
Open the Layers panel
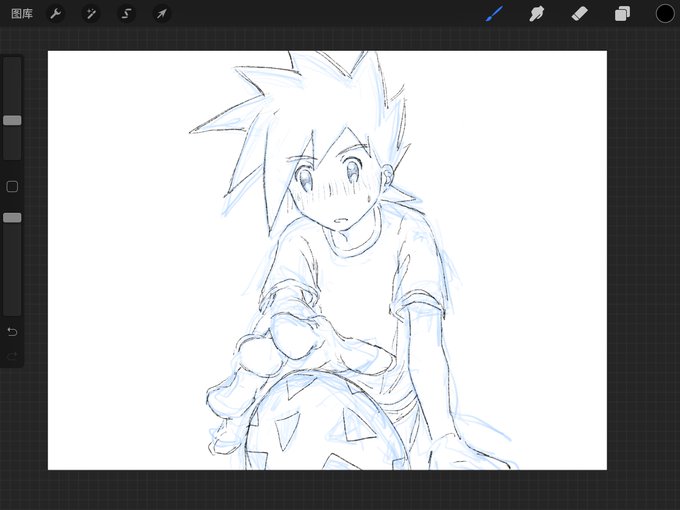pos(622,14)
